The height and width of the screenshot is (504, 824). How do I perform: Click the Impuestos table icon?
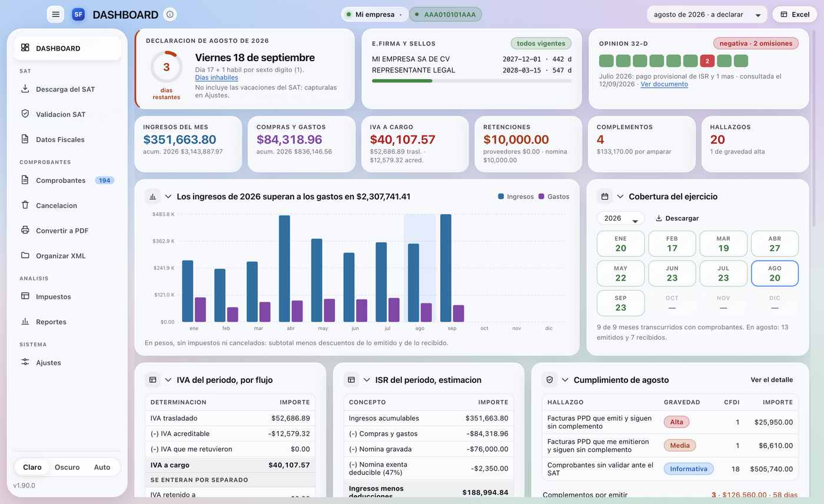point(25,296)
